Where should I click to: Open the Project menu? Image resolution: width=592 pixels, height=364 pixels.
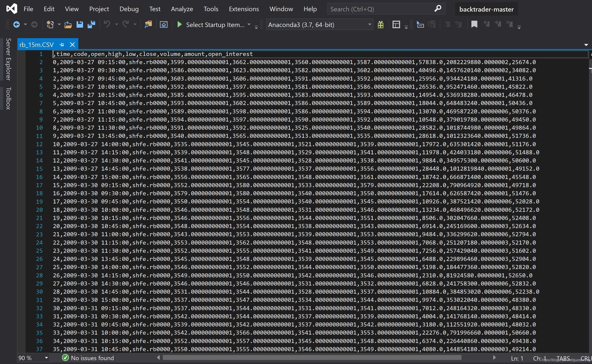pos(99,9)
